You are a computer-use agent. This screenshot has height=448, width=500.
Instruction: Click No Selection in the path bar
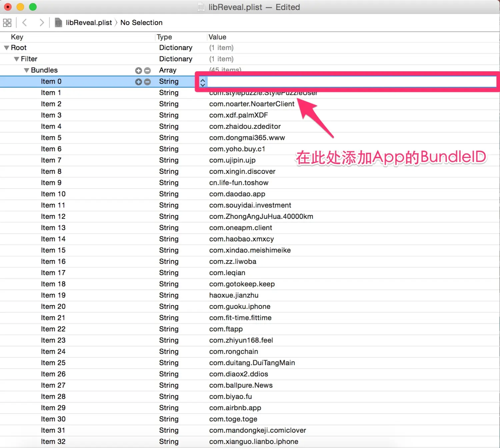(141, 23)
